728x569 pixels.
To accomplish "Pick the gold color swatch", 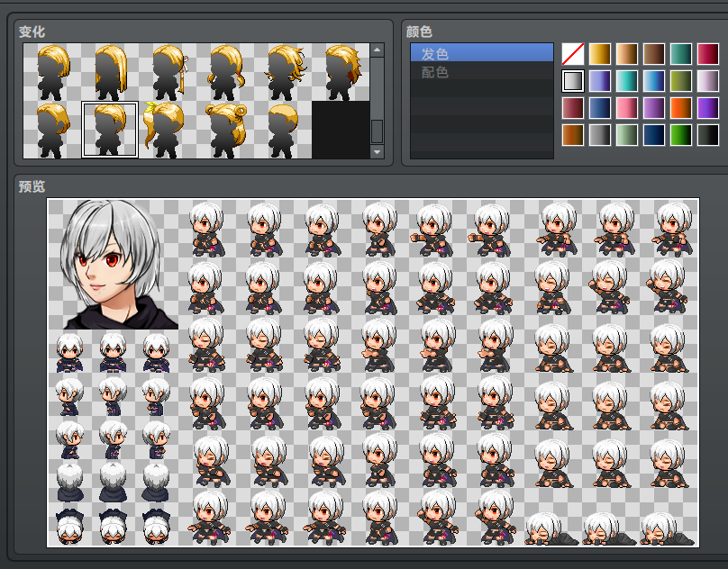I will coord(600,54).
